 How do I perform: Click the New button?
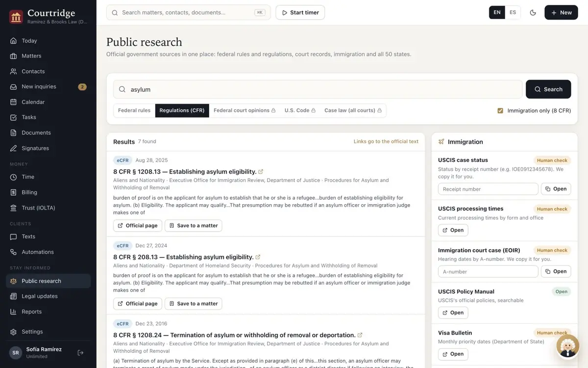[561, 12]
